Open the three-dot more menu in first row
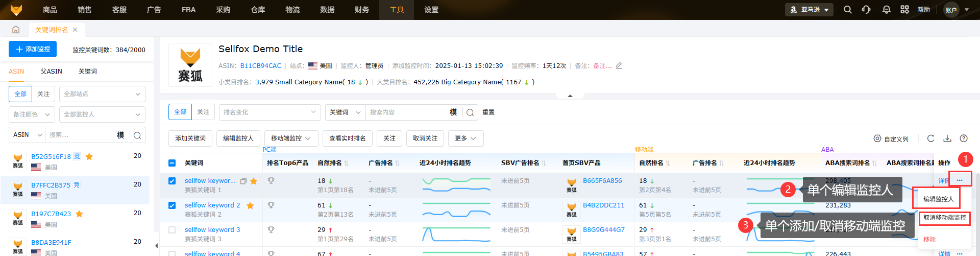Image resolution: width=980 pixels, height=256 pixels. (960, 180)
